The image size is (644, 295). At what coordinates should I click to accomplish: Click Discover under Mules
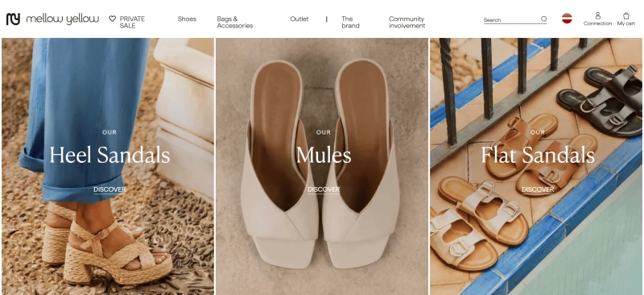click(x=324, y=189)
